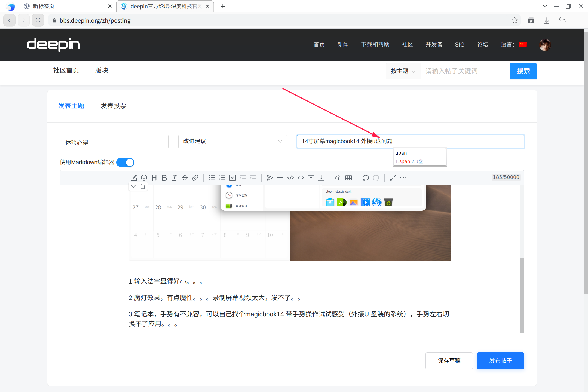Focus the post keyword search field

pos(465,71)
